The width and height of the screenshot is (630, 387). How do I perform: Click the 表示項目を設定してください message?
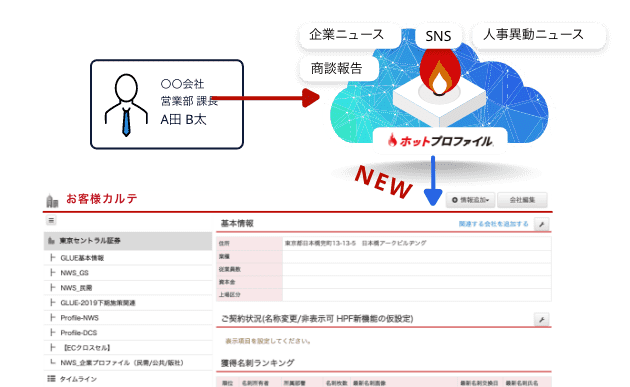point(268,341)
